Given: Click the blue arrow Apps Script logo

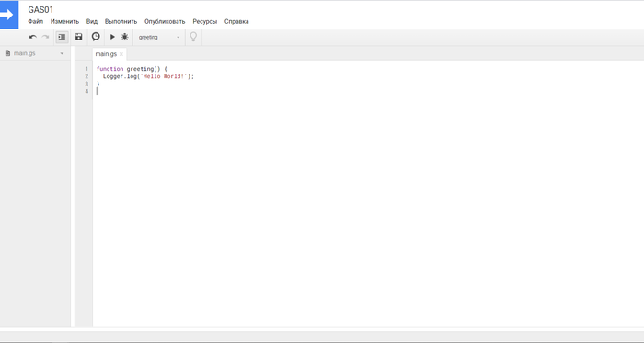Looking at the screenshot, I should [8, 15].
